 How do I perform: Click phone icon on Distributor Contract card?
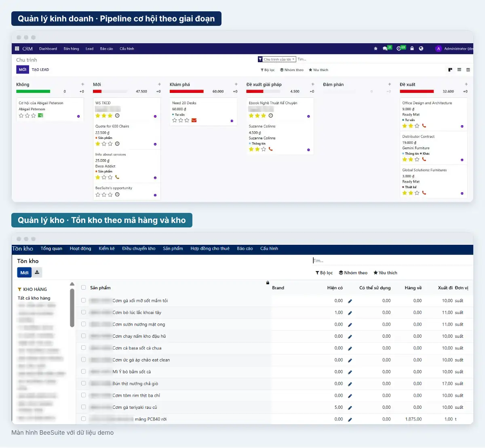coord(424,159)
